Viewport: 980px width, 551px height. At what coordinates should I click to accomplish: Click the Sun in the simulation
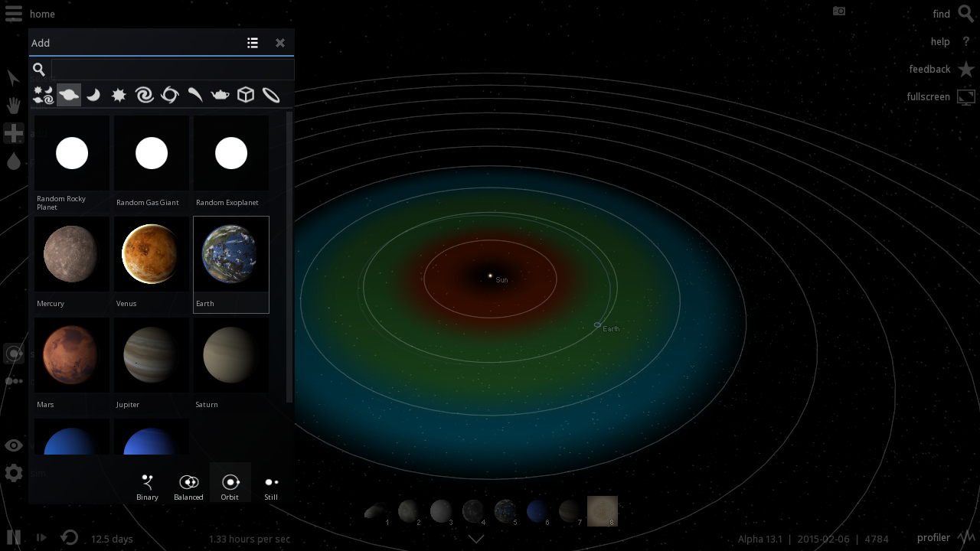(490, 275)
